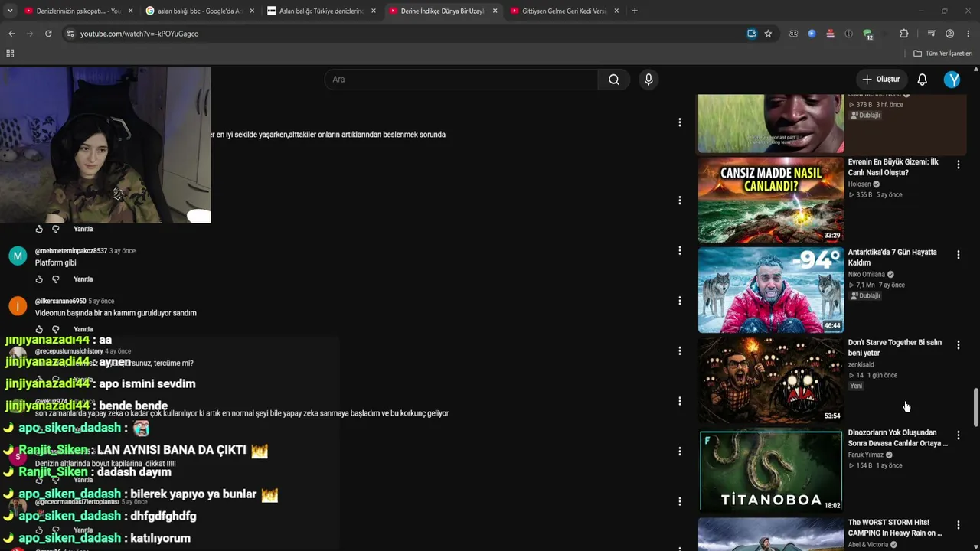Open 'Tüm Yer İşaretleri' bookmarks folder

(942, 54)
